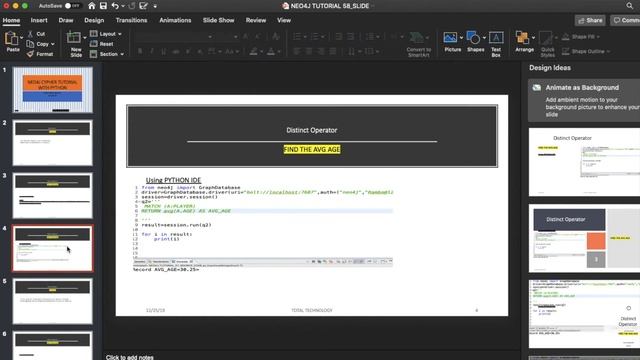Click the Copy icon

tap(30, 44)
